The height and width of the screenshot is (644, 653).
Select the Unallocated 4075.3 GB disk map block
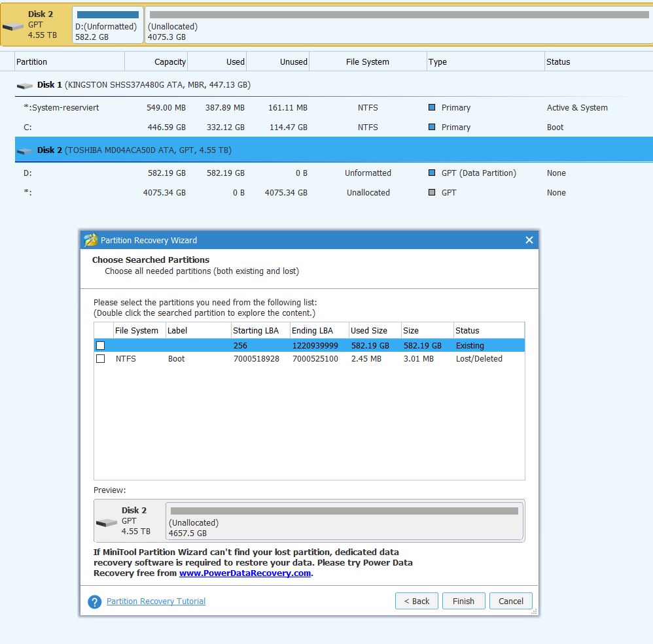pos(399,25)
